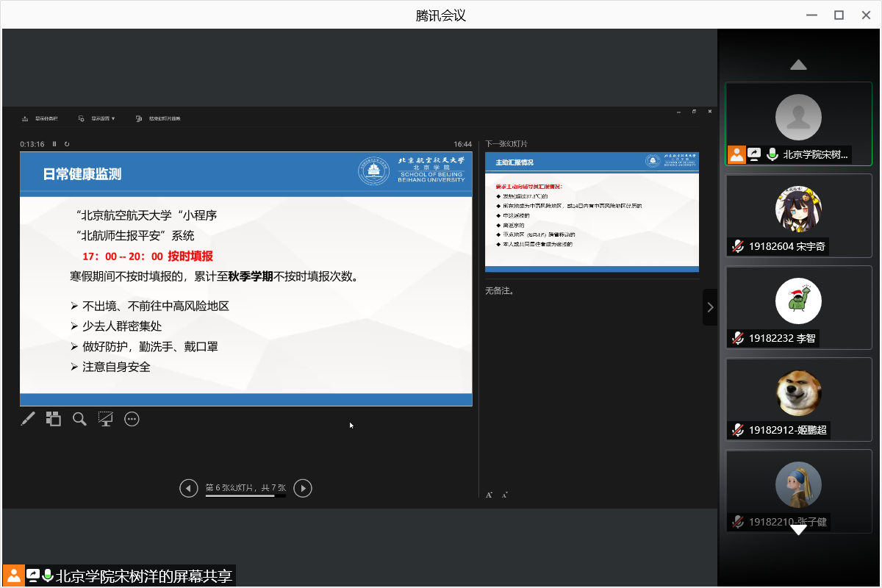Click the current slide 日常健康监测
This screenshot has height=588, width=882.
[245, 279]
